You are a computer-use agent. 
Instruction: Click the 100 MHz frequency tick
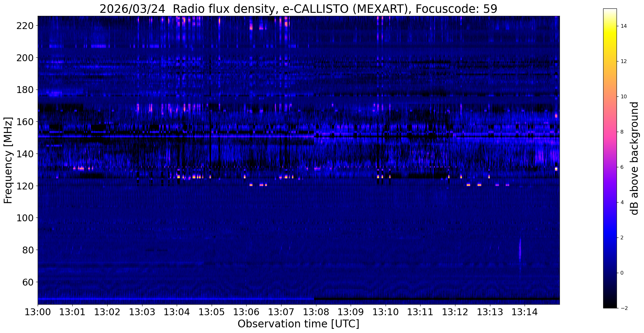(25, 218)
